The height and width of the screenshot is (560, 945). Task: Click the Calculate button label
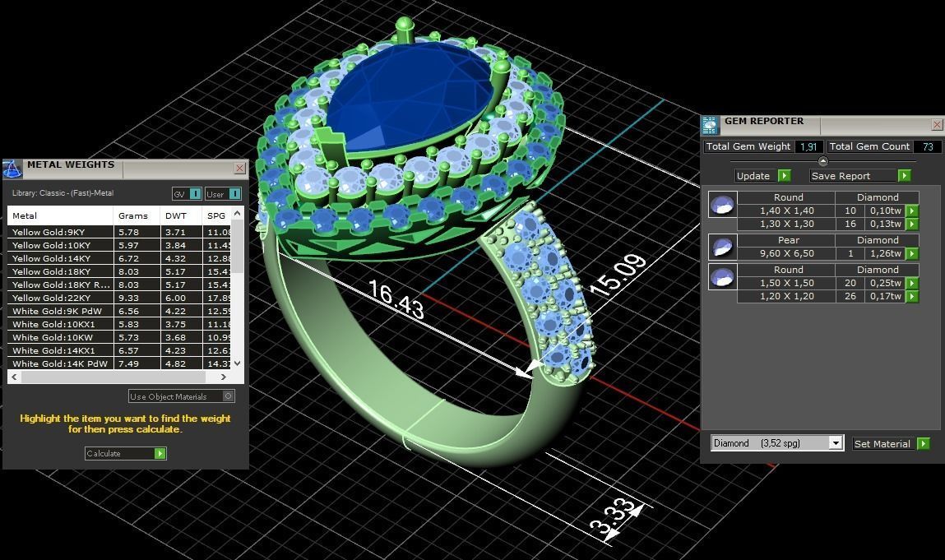(x=104, y=453)
